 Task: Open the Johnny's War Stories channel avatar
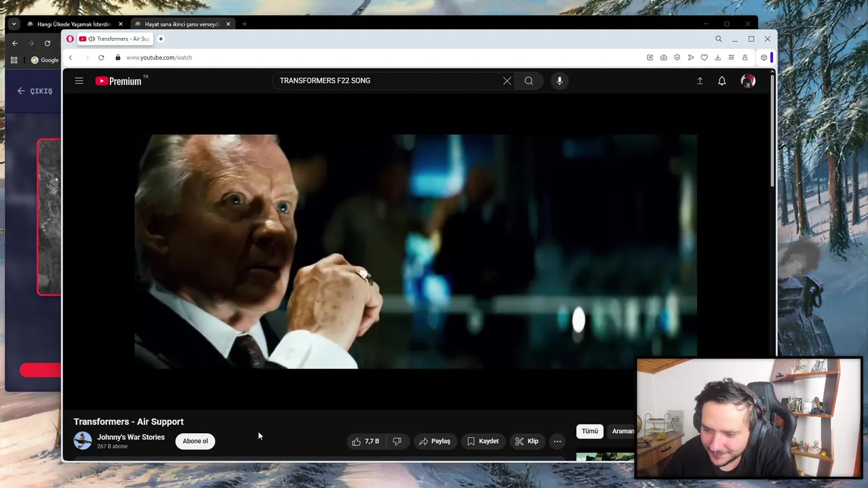pos(83,441)
